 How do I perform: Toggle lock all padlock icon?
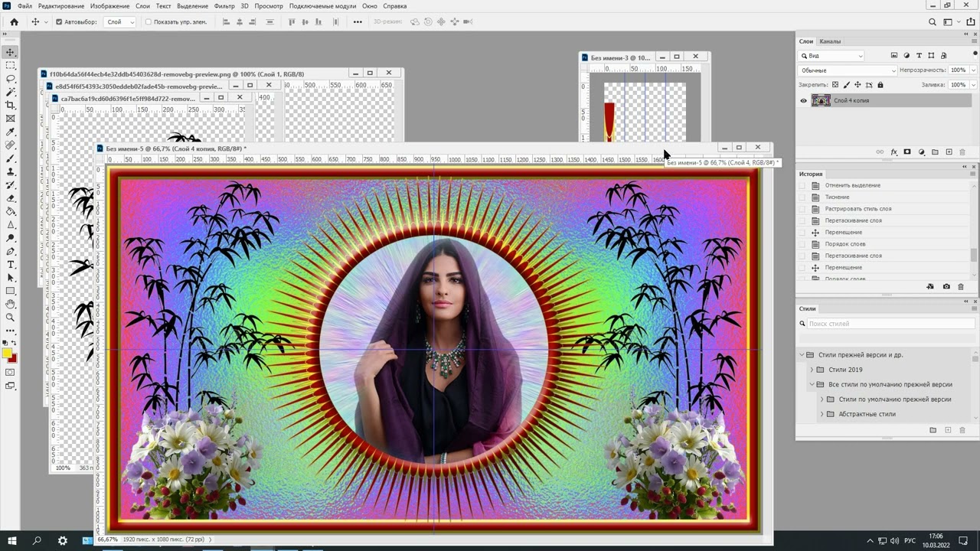(880, 85)
